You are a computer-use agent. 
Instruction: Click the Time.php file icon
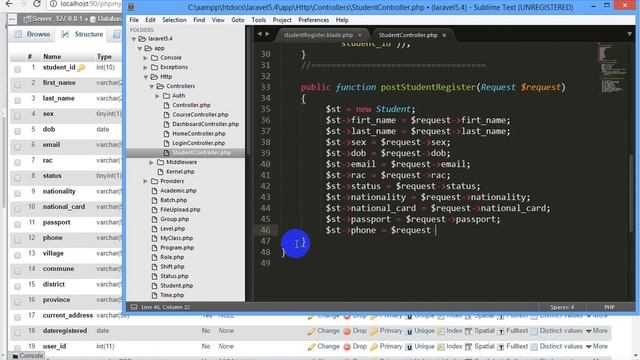pos(154,295)
